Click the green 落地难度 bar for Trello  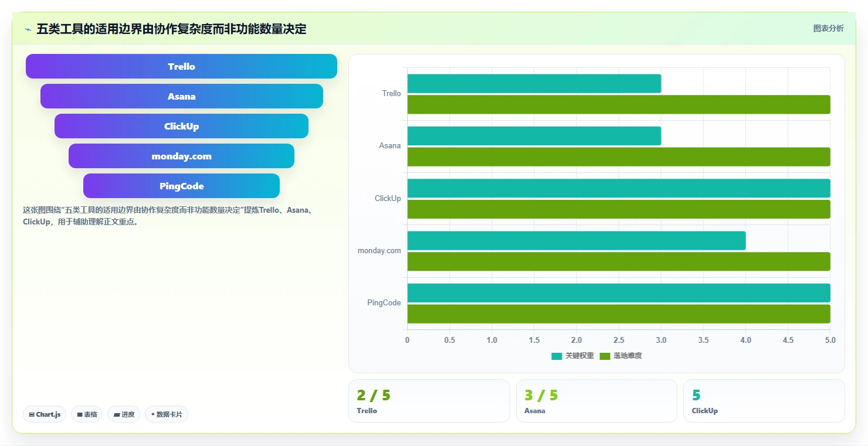619,104
